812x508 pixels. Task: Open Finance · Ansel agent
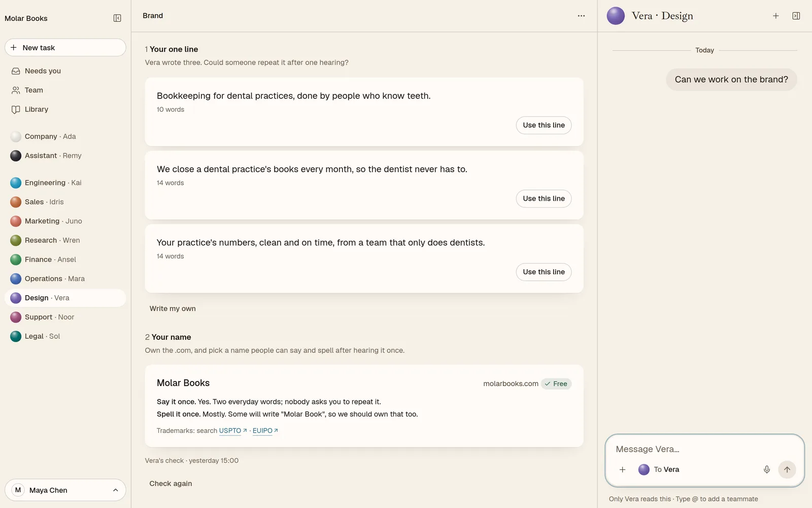[x=65, y=260]
